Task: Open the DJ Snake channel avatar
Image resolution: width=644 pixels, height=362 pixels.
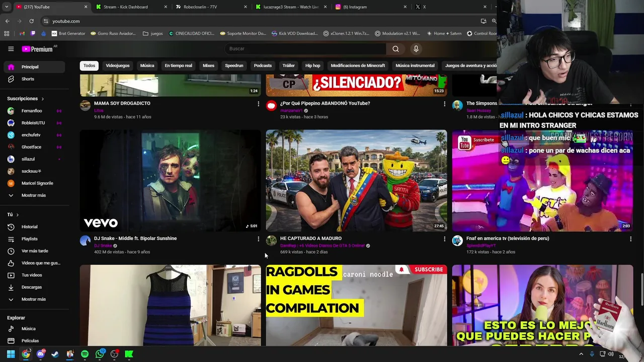Action: point(85,241)
